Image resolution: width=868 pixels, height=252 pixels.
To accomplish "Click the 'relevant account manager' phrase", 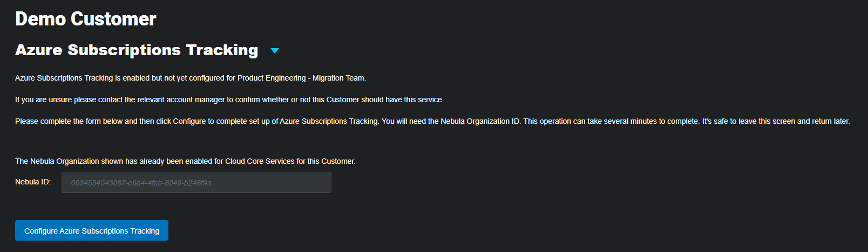I will 181,100.
